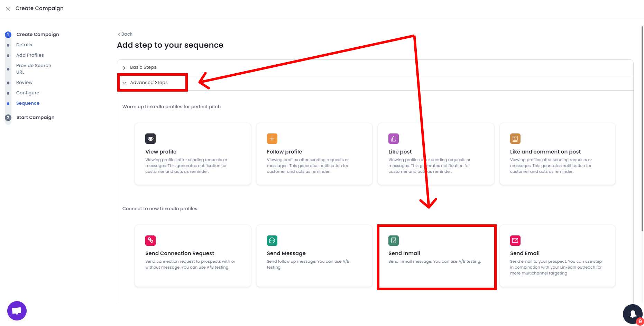644x326 pixels.
Task: Close the Create Campaign dialog
Action: (8, 9)
